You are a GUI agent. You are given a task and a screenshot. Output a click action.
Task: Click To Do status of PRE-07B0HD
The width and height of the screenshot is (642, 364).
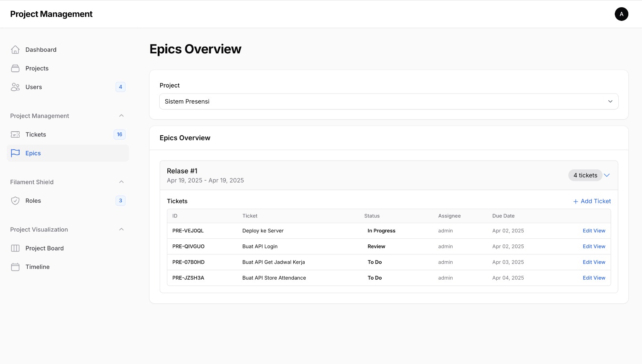[x=375, y=262]
